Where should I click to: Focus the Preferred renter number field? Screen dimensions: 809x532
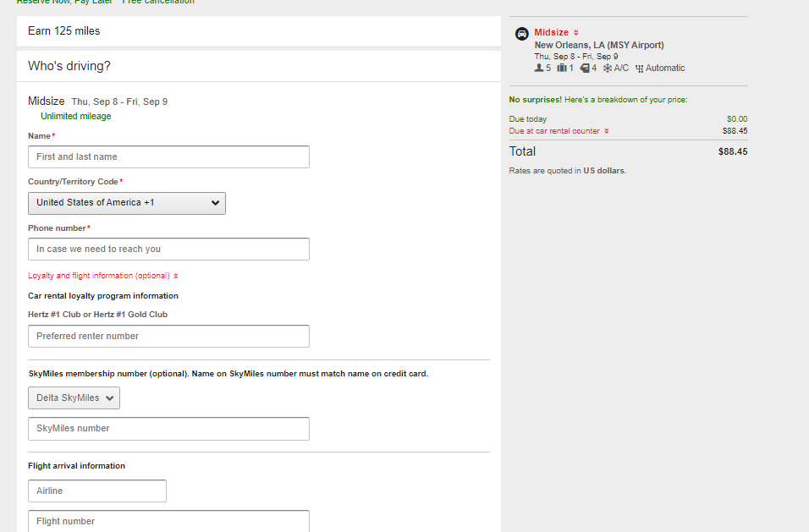click(168, 336)
